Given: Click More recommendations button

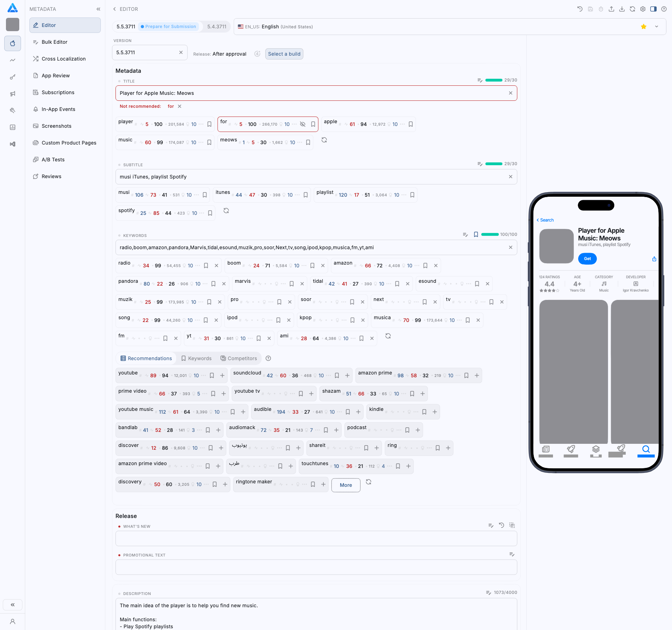Looking at the screenshot, I should (x=346, y=485).
